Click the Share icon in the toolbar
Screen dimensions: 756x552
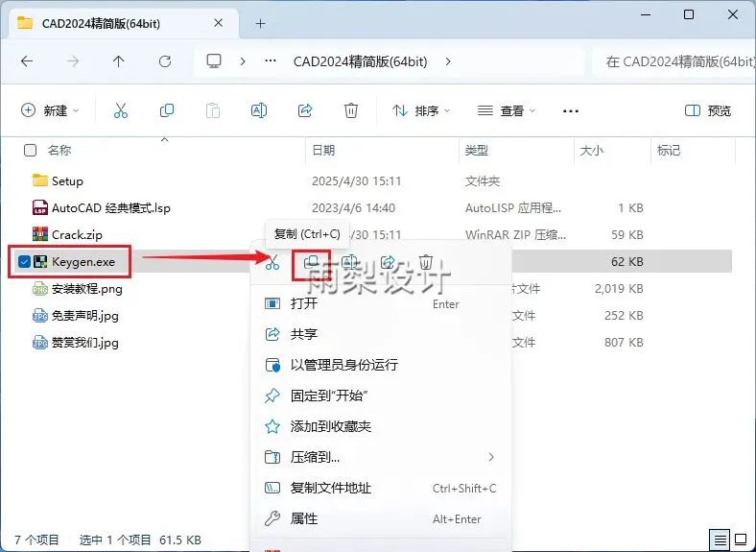(305, 110)
